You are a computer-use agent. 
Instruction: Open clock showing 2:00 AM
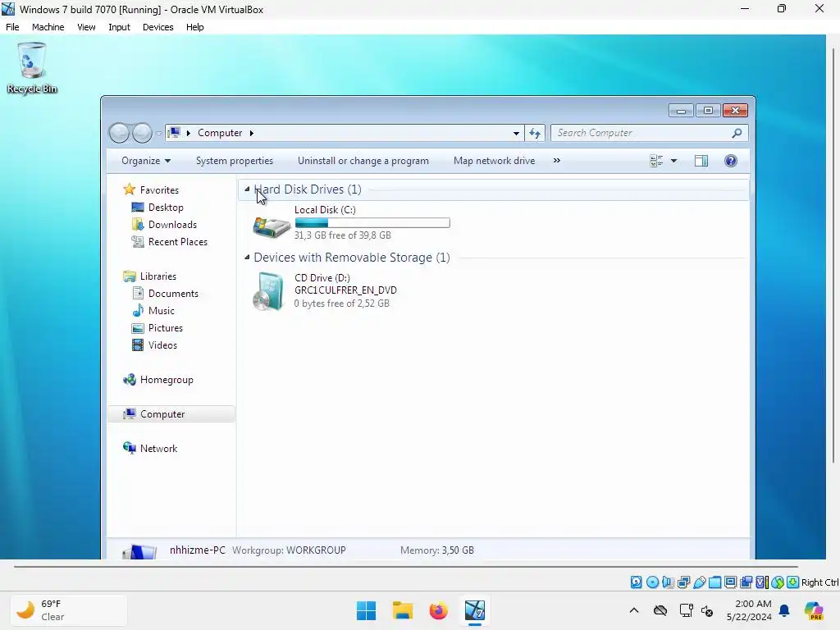(749, 610)
